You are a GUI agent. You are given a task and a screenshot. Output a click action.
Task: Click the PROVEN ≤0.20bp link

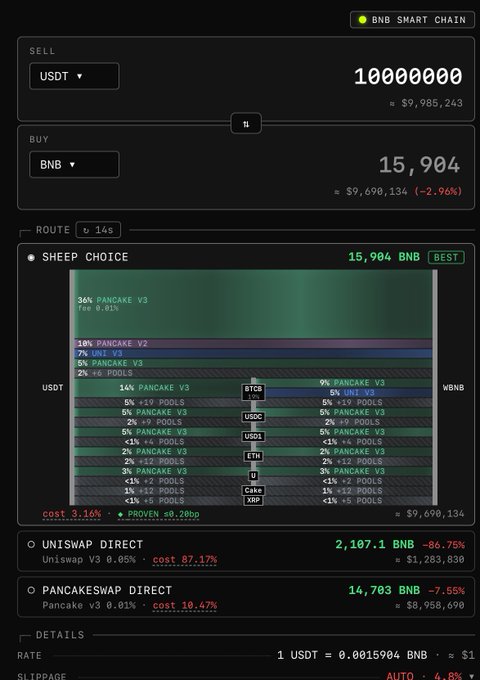pyautogui.click(x=159, y=514)
